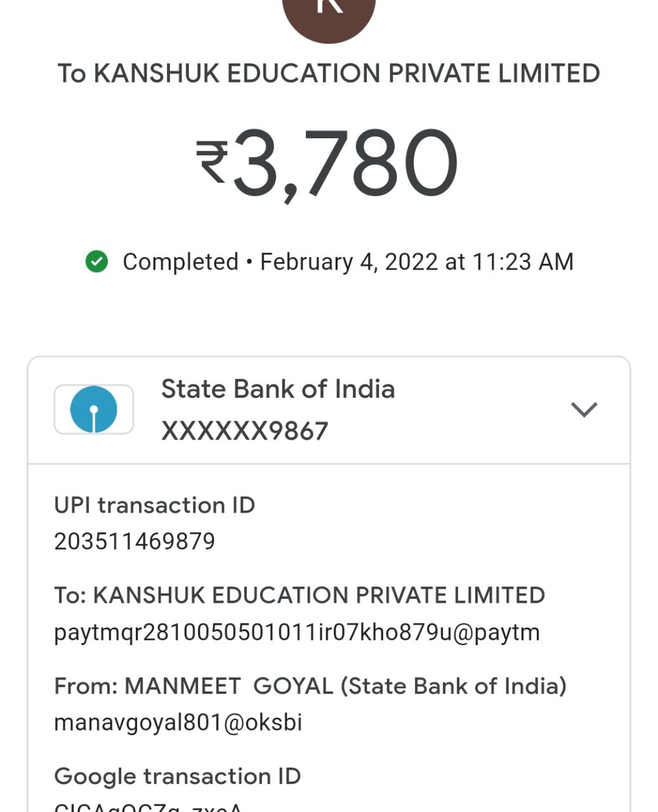Select the recipient name heading at top
Image resolution: width=658 pixels, height=812 pixels.
(329, 74)
